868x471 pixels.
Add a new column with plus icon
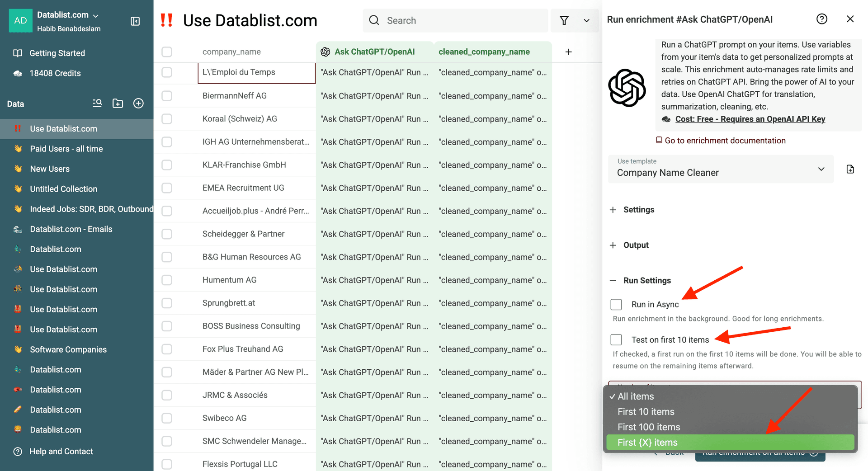568,52
